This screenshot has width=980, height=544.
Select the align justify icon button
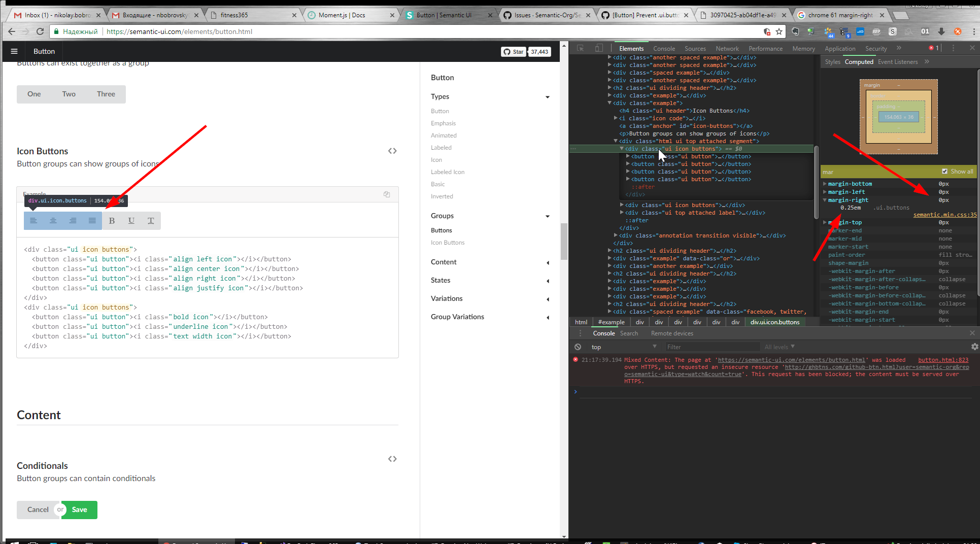click(92, 220)
